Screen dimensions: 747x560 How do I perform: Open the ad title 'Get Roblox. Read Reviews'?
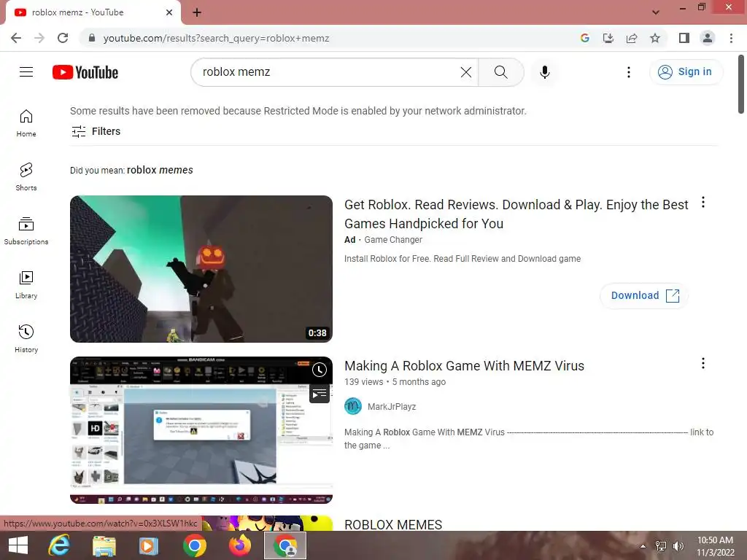point(516,214)
